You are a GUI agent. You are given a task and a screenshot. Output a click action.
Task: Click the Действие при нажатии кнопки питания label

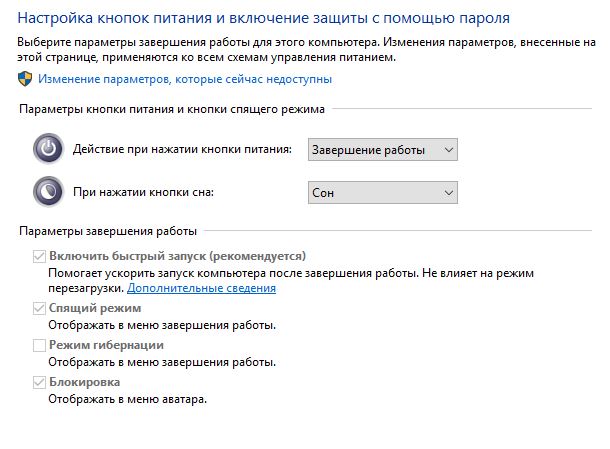(x=182, y=150)
